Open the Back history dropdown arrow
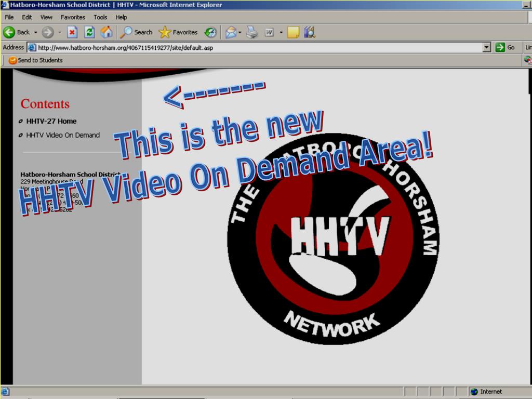Image resolution: width=532 pixels, height=399 pixels. pyautogui.click(x=35, y=33)
